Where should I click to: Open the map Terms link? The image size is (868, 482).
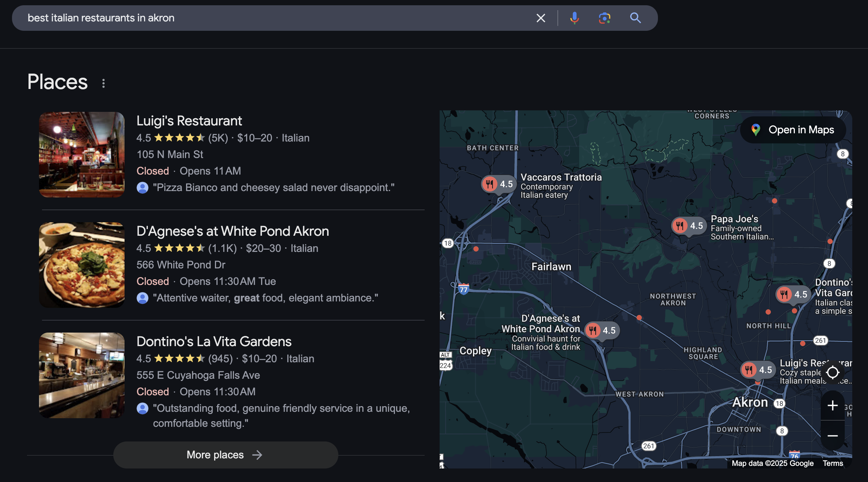(833, 463)
